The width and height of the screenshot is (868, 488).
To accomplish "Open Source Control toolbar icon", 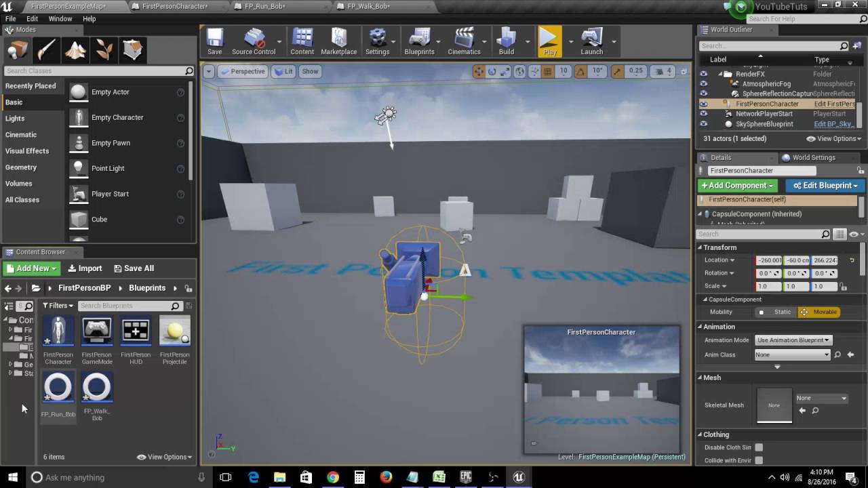I will 254,41.
